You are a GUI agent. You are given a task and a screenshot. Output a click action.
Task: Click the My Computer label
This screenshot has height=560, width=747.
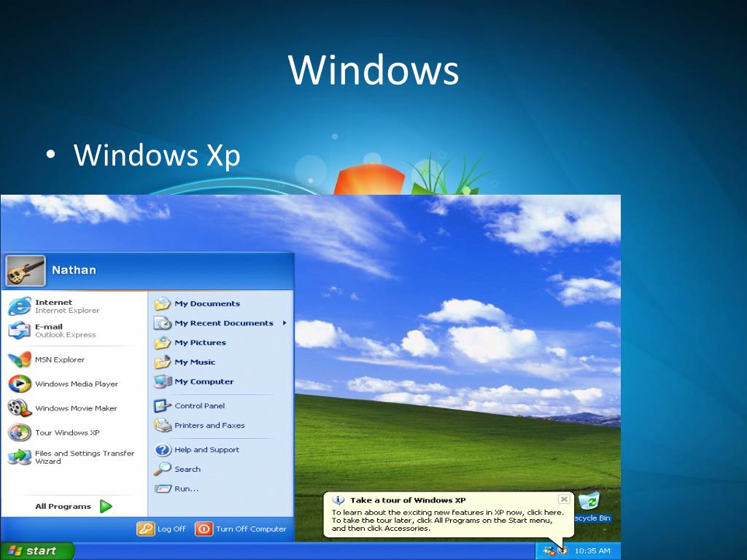[x=204, y=381]
